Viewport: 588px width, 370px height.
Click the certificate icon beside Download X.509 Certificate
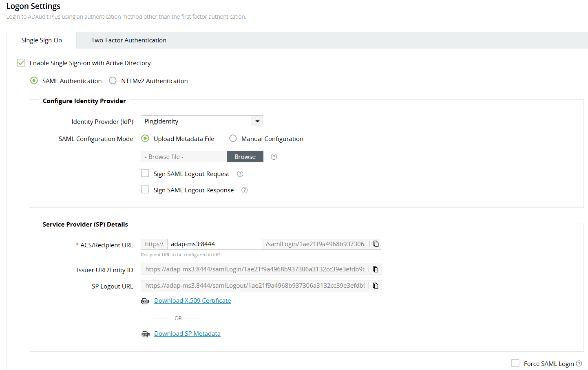(145, 301)
